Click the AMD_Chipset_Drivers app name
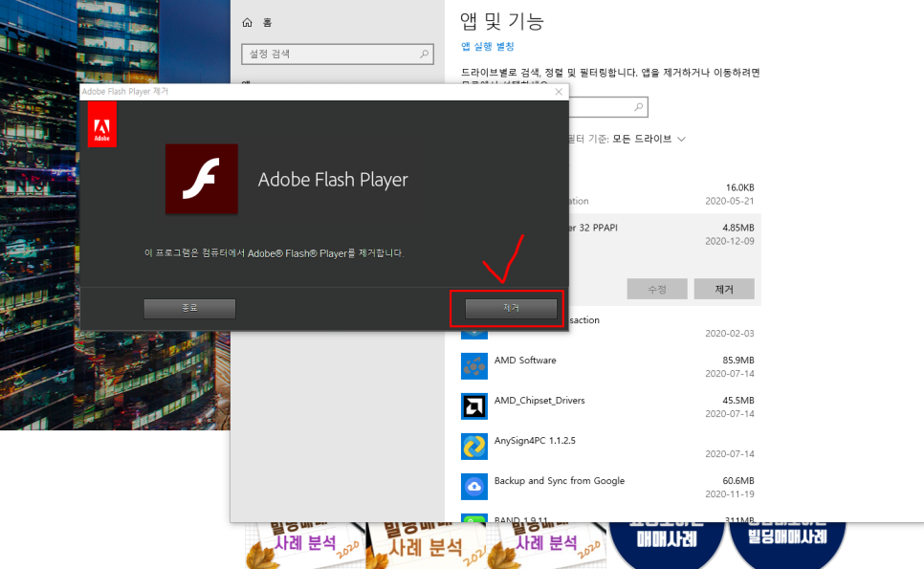 point(539,401)
